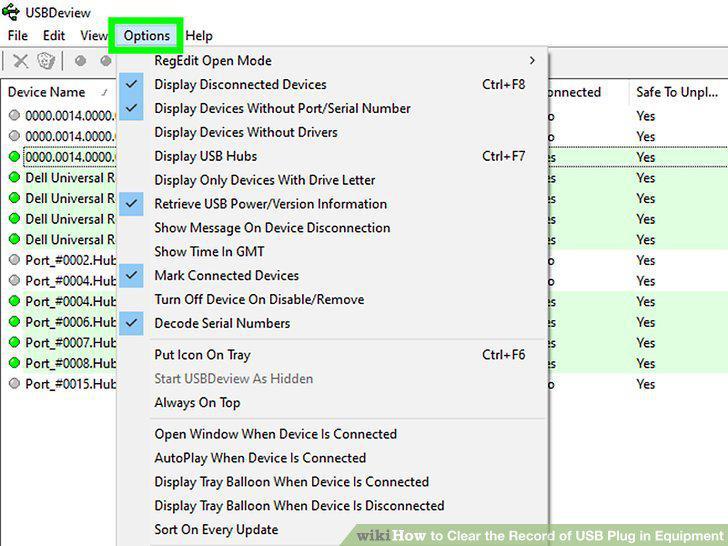Open the File menu
Viewport: 728px width, 546px height.
click(18, 36)
